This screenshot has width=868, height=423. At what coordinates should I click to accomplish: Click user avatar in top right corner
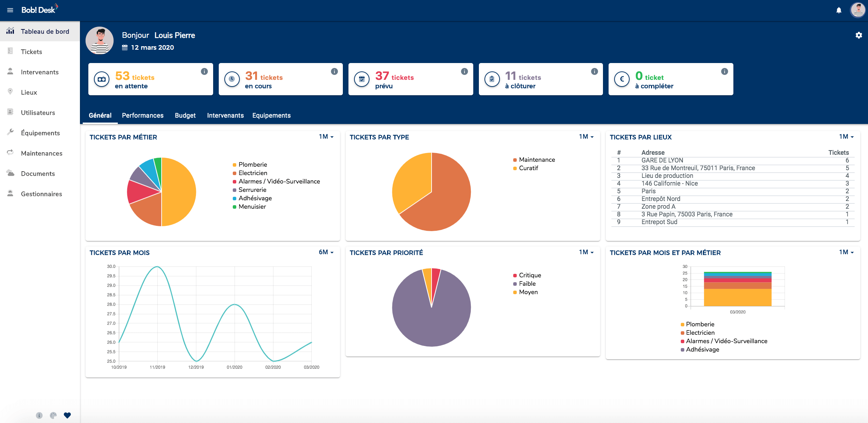coord(858,10)
